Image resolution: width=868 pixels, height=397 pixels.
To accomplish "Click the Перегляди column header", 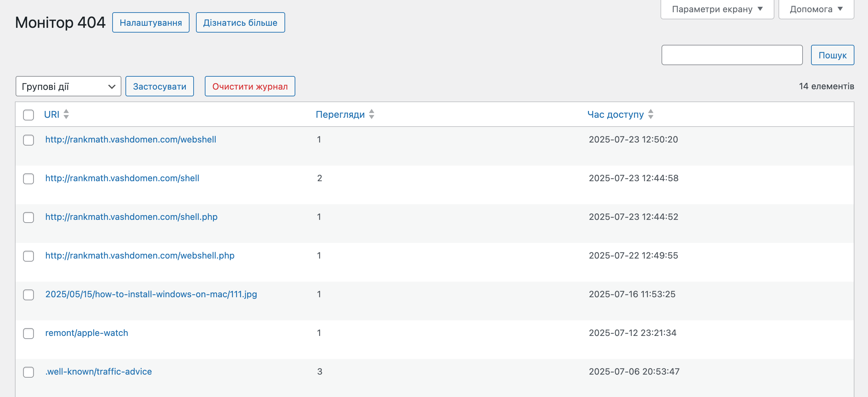I will click(340, 115).
